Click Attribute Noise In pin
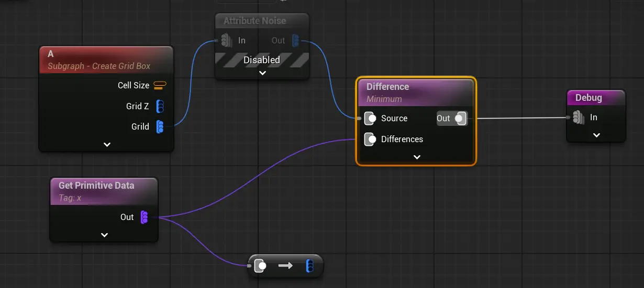Image resolution: width=644 pixels, height=288 pixels. [x=227, y=40]
